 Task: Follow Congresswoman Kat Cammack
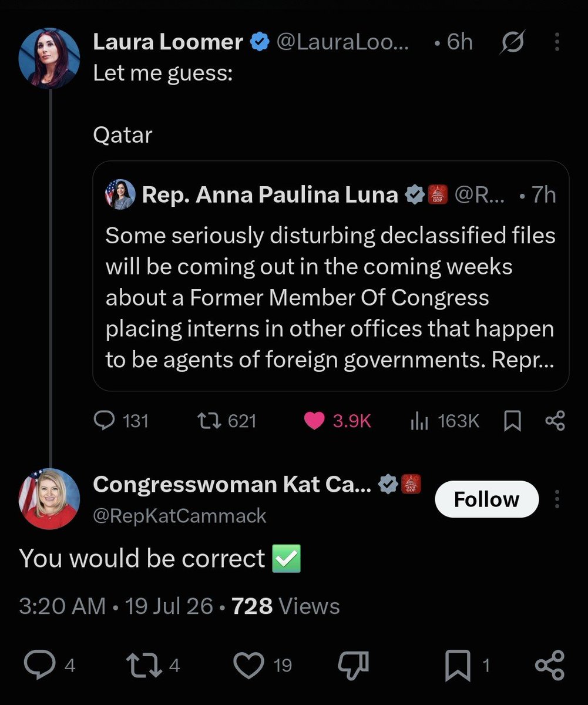coord(486,499)
